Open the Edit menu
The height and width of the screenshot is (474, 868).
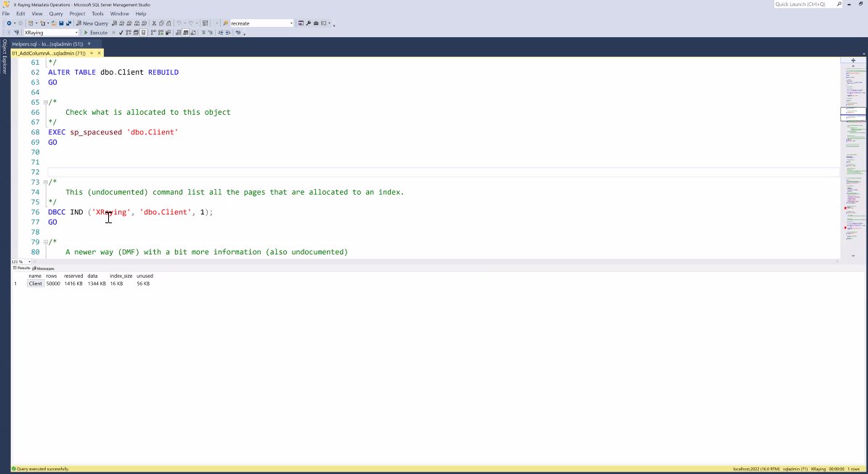click(20, 13)
